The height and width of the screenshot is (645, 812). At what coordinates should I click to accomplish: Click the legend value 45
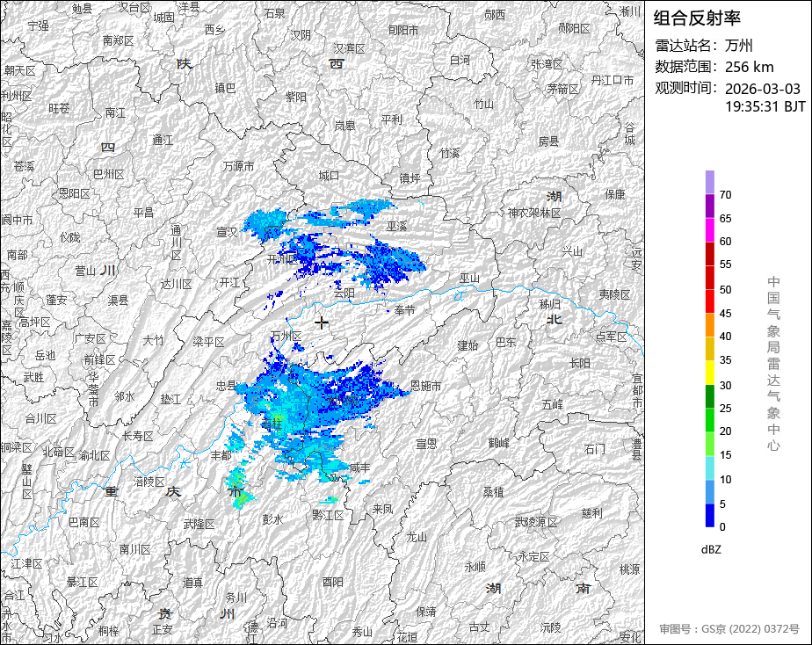726,313
